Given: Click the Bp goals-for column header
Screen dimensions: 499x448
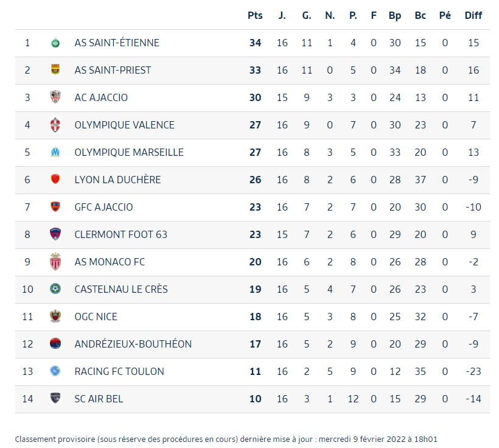Looking at the screenshot, I should click(395, 16).
